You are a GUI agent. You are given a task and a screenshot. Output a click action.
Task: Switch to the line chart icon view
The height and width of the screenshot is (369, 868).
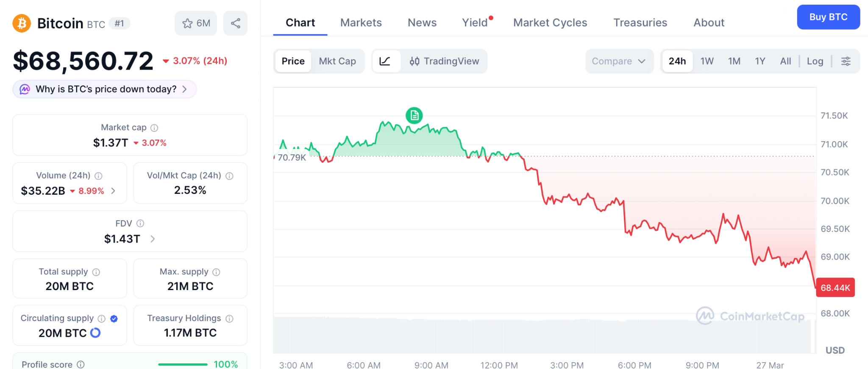point(385,61)
